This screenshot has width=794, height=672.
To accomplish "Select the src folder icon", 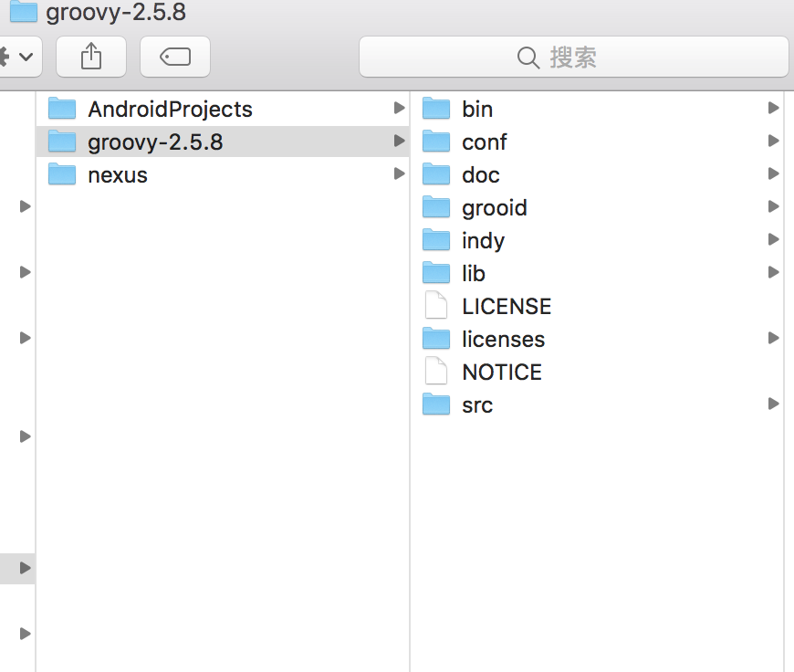I will pyautogui.click(x=436, y=404).
